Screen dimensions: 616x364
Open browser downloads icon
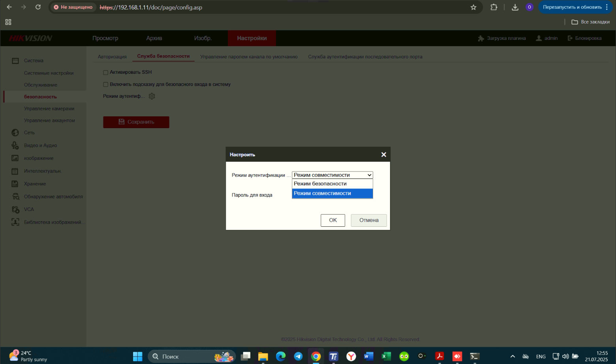[515, 7]
